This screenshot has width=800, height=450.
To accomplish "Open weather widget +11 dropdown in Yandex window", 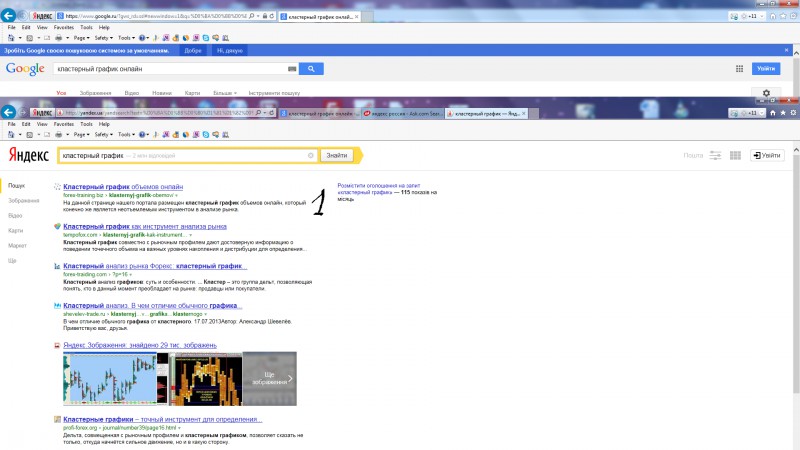I will (762, 113).
